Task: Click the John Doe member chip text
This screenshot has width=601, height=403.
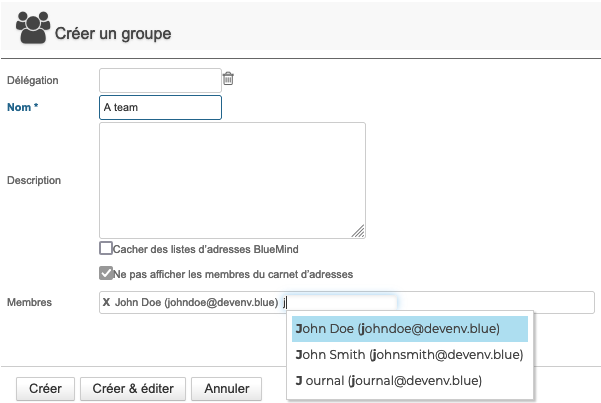Action: pyautogui.click(x=197, y=302)
